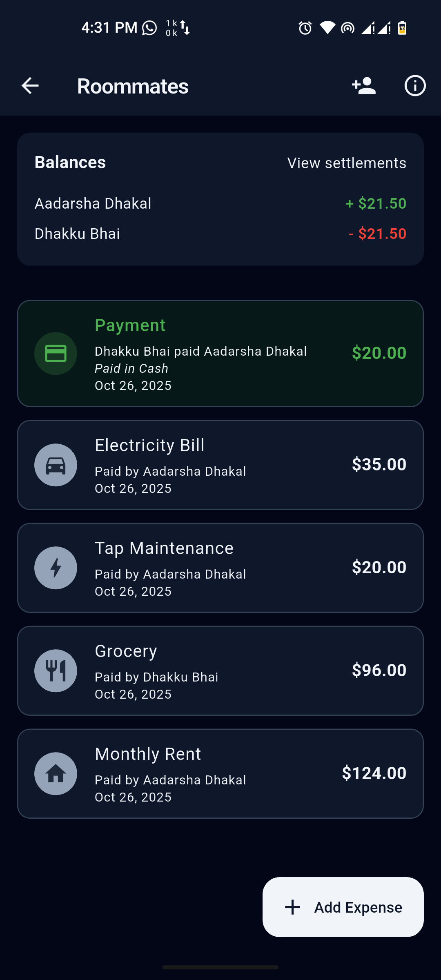
Task: Select Dhakku Bhai's balance row
Action: 220,234
